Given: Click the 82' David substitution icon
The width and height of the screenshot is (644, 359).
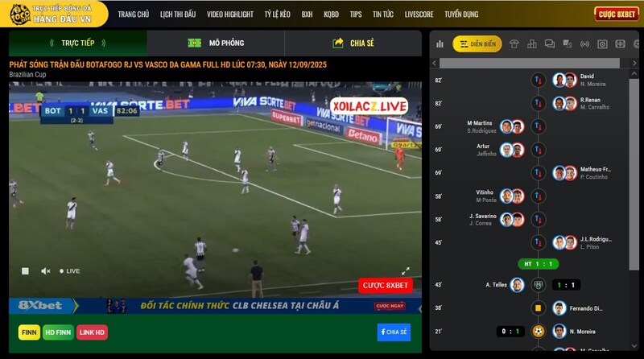Looking at the screenshot, I should [x=538, y=80].
